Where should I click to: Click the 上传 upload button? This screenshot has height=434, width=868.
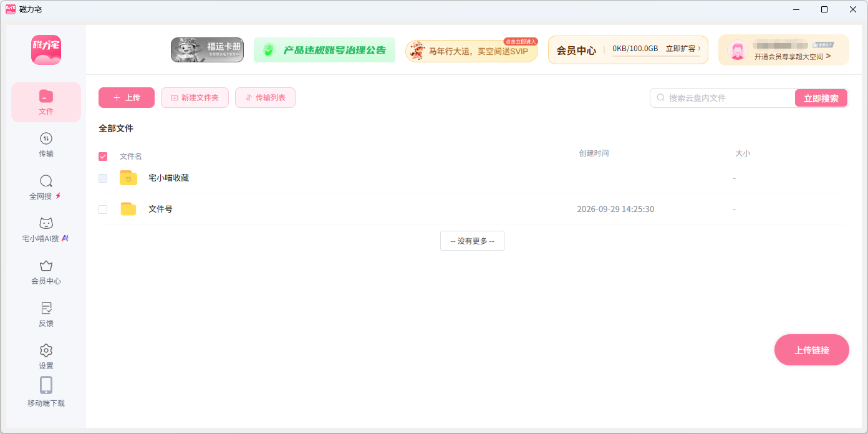(x=127, y=98)
